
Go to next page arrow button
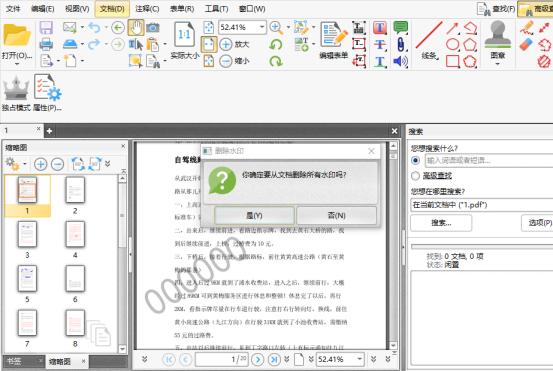point(258,359)
